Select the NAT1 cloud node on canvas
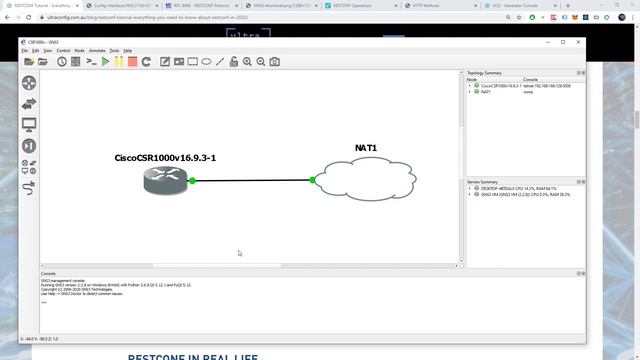 (x=365, y=179)
